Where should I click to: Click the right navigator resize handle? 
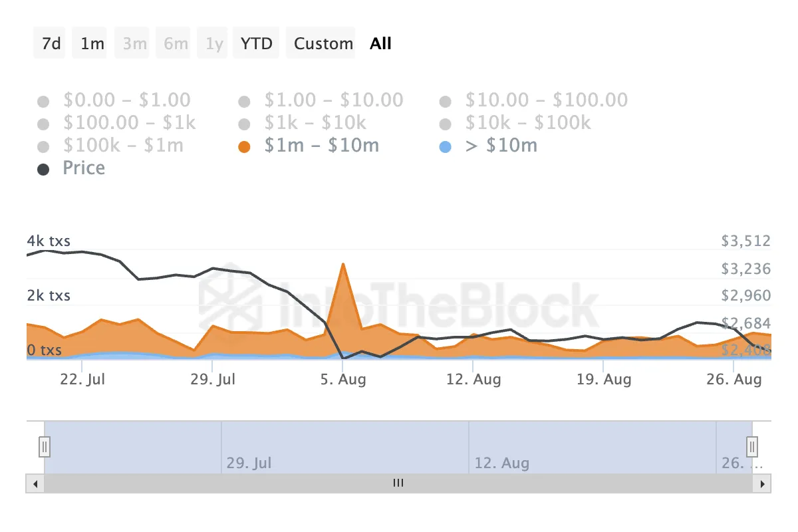pos(751,447)
